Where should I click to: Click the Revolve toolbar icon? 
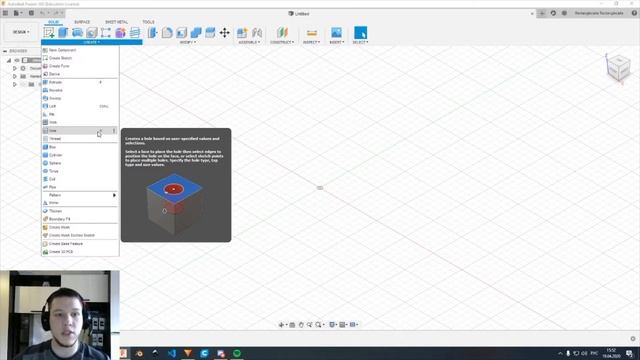click(77, 33)
